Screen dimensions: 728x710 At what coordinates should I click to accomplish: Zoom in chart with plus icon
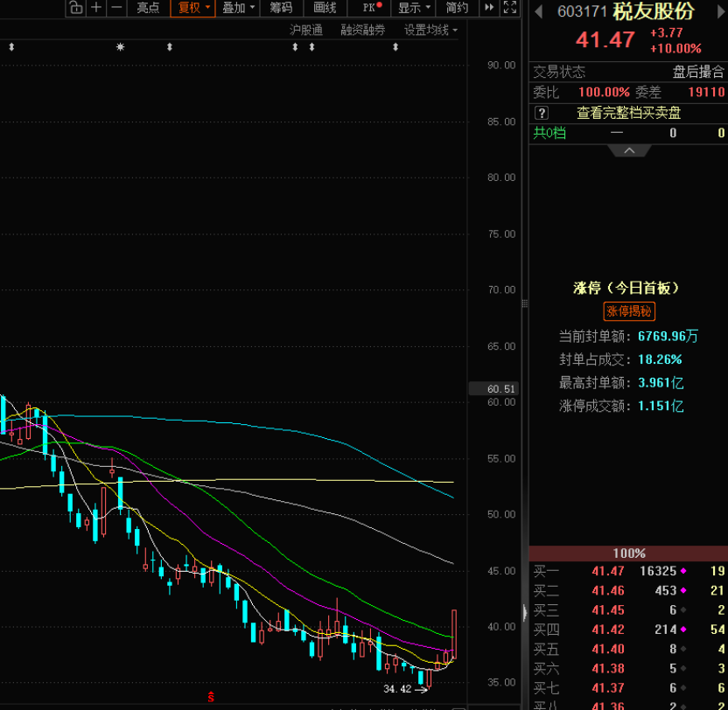click(x=96, y=8)
